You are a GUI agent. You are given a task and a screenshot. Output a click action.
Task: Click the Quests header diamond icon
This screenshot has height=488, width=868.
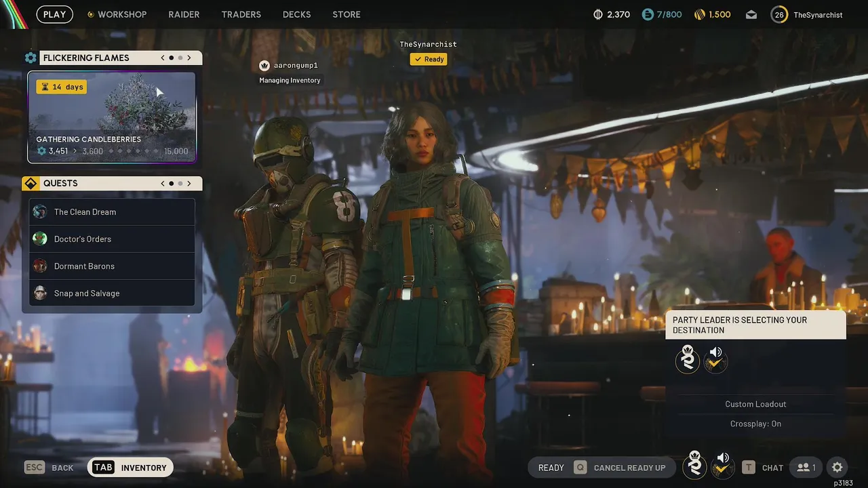point(31,184)
